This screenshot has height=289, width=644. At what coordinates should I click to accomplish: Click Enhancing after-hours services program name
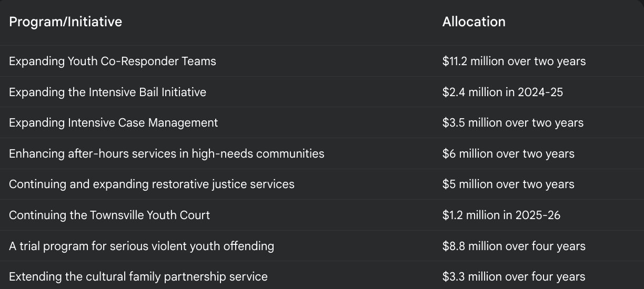[x=166, y=153]
